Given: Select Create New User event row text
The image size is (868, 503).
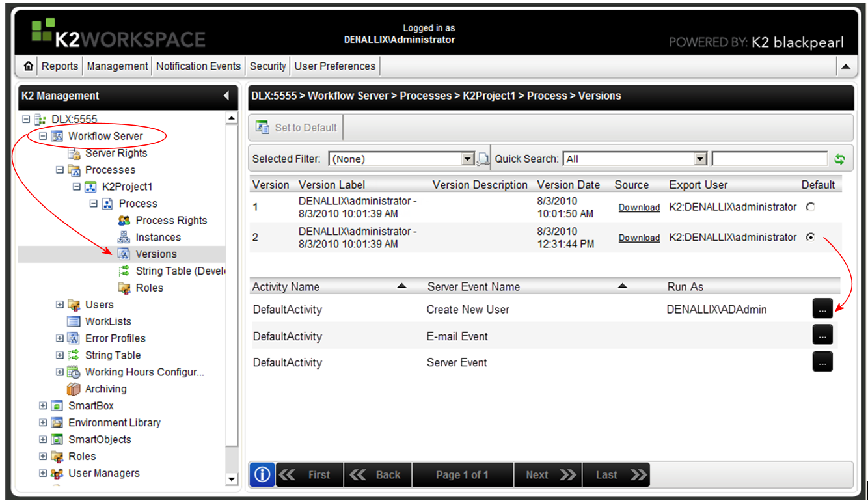Looking at the screenshot, I should [x=468, y=310].
